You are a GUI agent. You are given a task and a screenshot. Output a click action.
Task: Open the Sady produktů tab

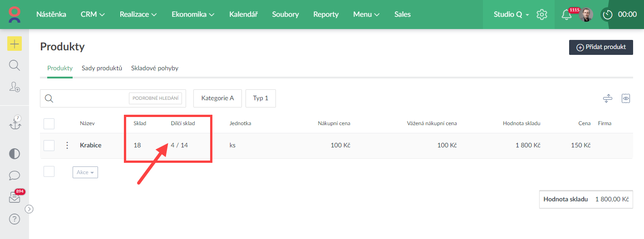pos(102,68)
